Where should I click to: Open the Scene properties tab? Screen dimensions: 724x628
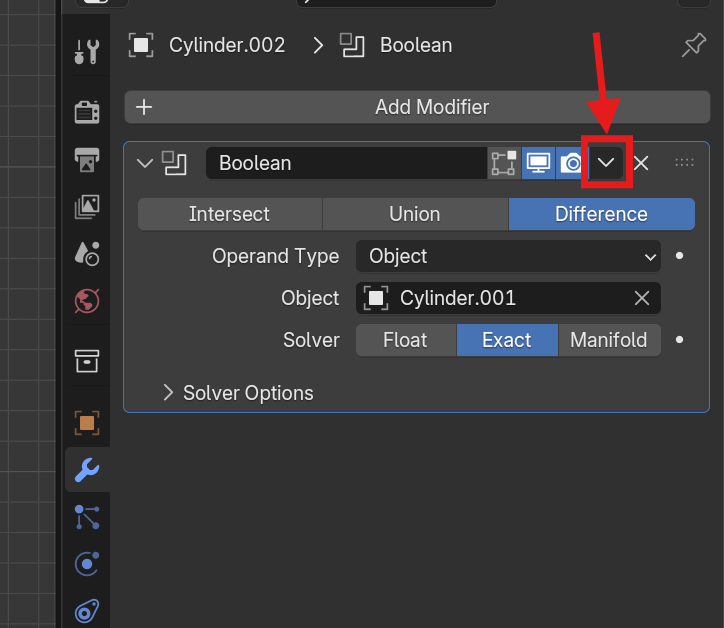pos(87,254)
